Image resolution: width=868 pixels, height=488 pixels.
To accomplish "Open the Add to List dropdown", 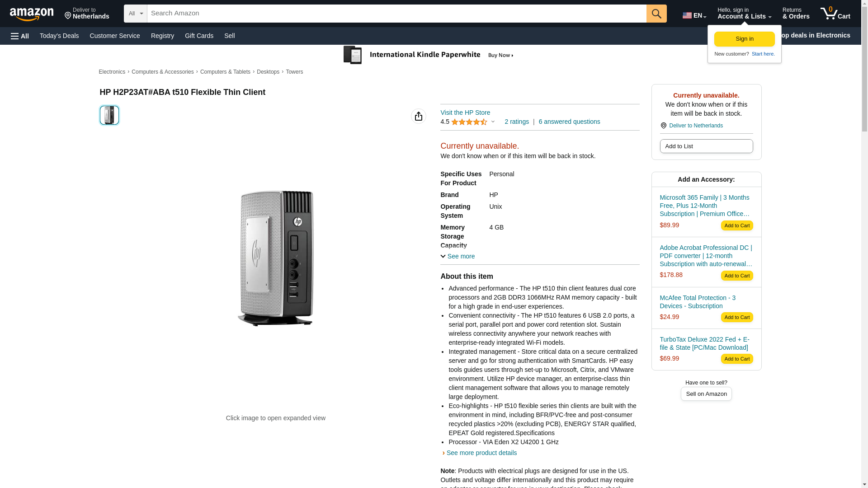I will 706,146.
